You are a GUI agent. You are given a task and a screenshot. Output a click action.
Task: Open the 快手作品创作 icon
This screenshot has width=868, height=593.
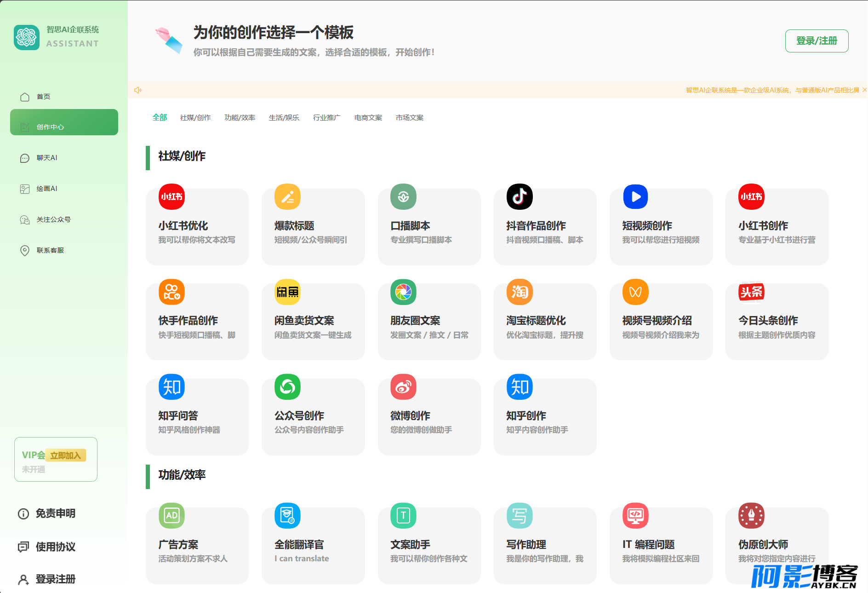coord(171,292)
